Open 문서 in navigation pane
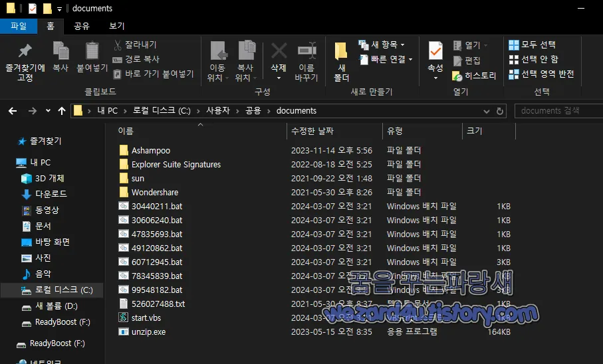Viewport: 603px width, 364px height. tap(36, 226)
